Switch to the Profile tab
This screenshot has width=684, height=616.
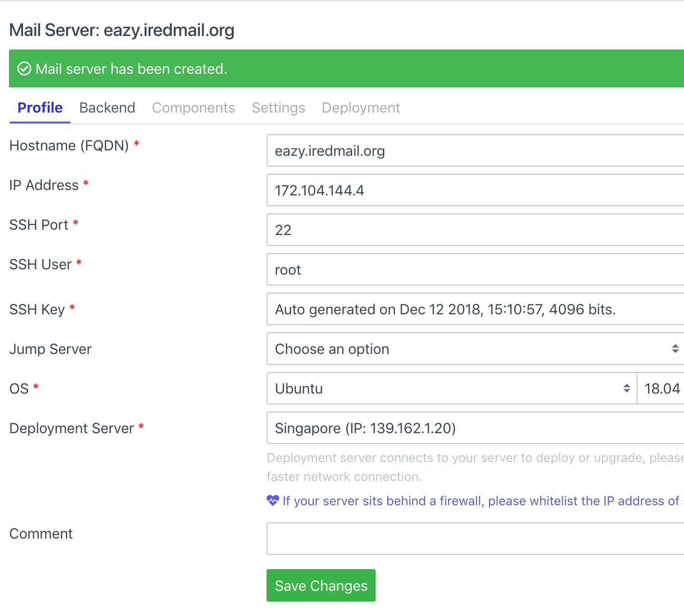point(40,108)
